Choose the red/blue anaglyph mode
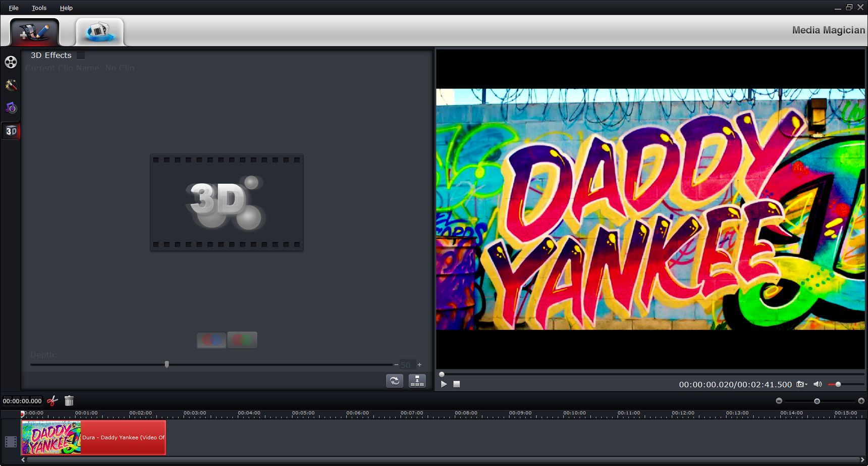Image resolution: width=868 pixels, height=466 pixels. (x=211, y=340)
